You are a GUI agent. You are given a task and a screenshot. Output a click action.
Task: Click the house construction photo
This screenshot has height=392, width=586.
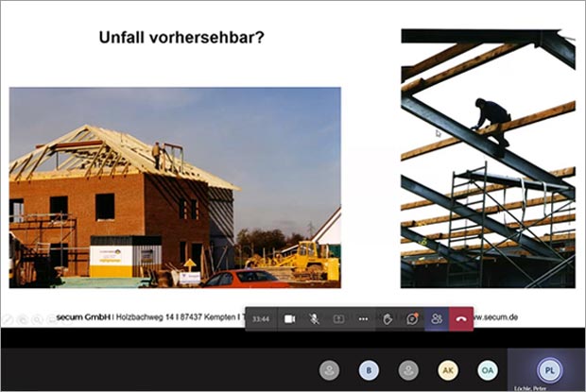[175, 187]
